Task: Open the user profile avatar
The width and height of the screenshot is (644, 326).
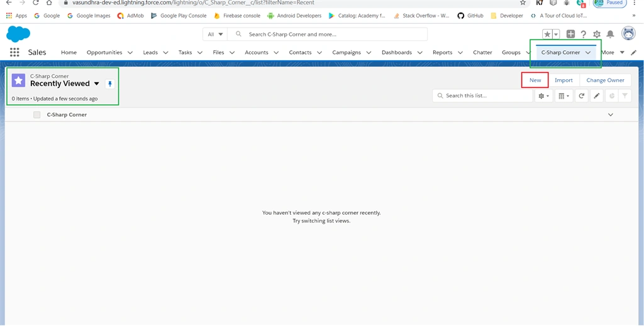Action: (628, 34)
